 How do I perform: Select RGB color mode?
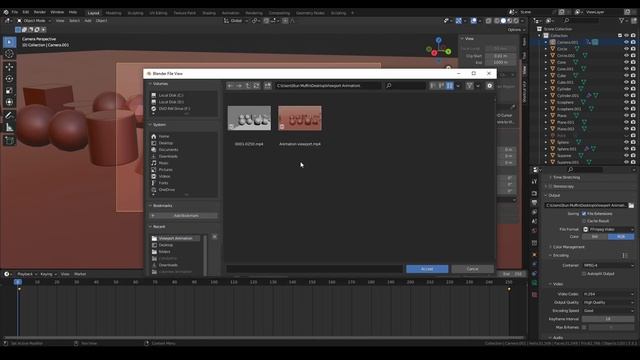point(621,237)
